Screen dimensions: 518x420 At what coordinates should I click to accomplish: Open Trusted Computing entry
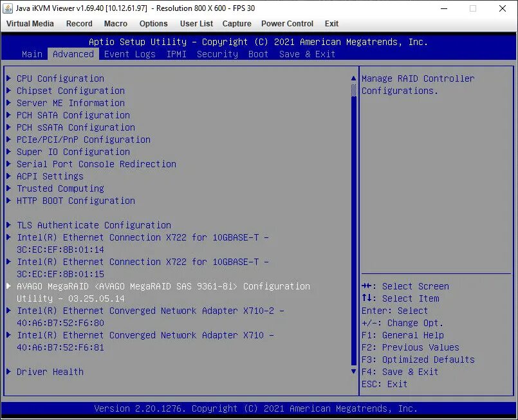point(60,188)
